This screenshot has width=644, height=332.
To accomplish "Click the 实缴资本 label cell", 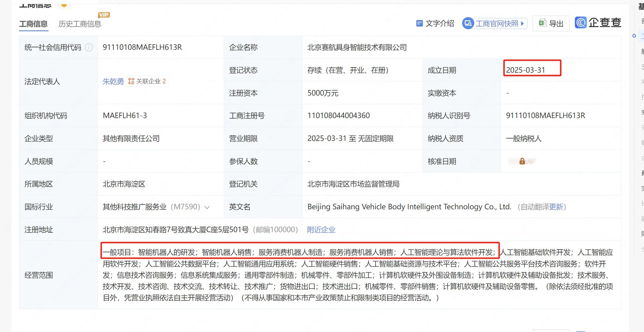I will (x=462, y=93).
